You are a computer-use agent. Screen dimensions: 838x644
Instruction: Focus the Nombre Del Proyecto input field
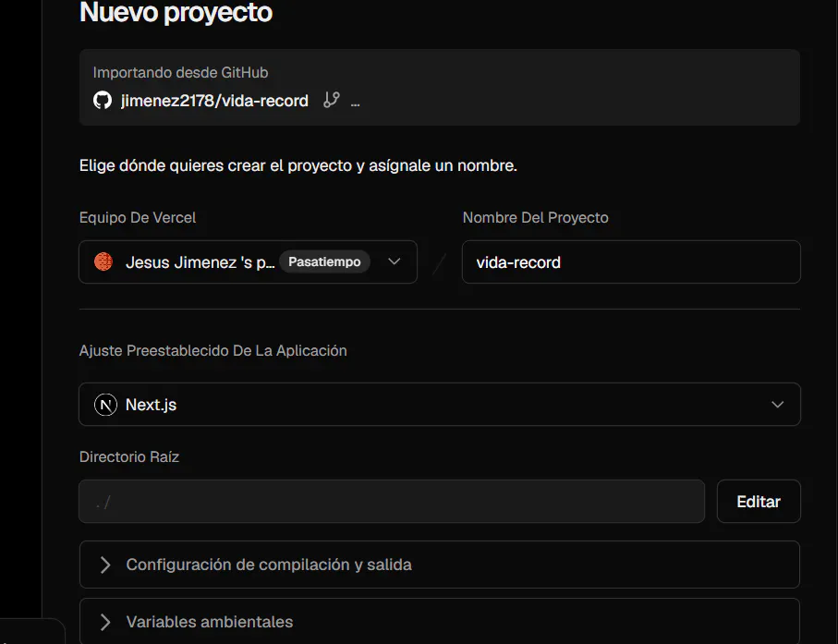[x=631, y=261]
